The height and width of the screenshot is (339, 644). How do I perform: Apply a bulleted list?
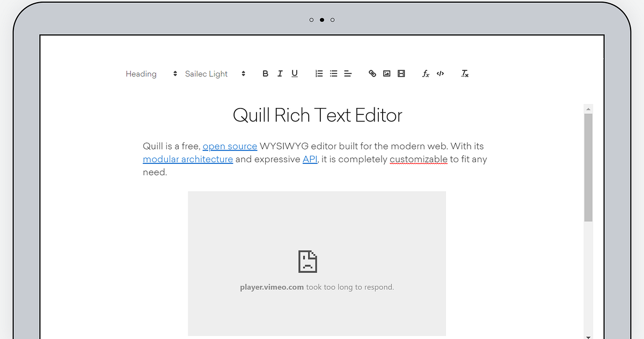[x=333, y=73]
